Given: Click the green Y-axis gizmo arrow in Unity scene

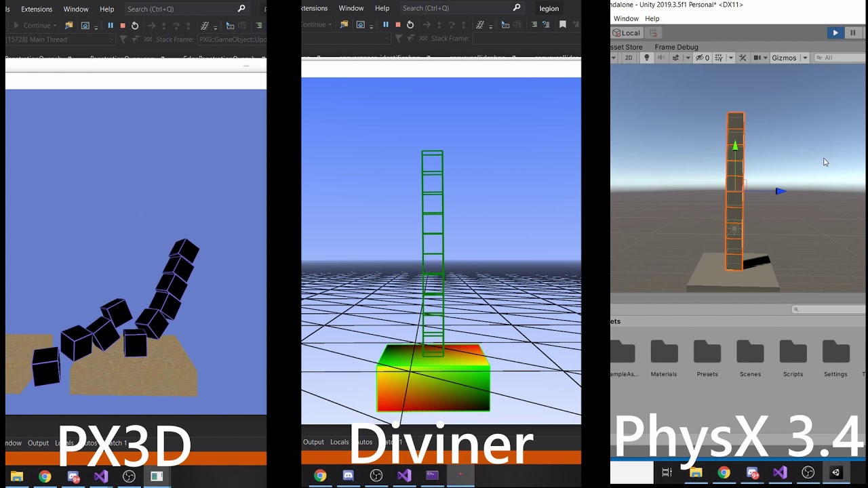Looking at the screenshot, I should click(735, 146).
